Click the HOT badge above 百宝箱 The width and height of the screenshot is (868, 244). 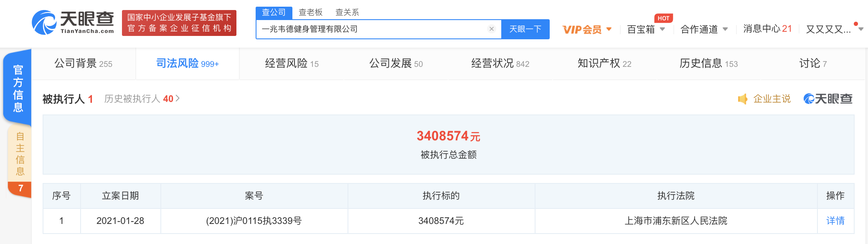coord(663,18)
